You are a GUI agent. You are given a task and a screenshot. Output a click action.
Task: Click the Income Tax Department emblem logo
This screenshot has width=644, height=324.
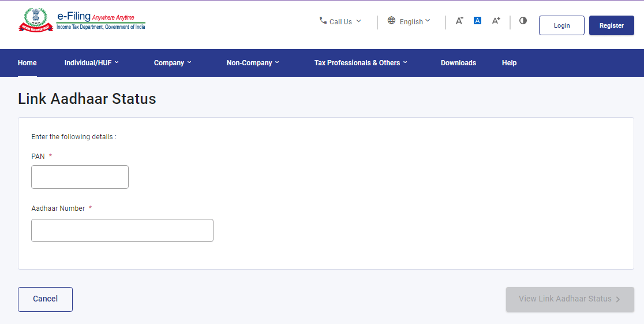(35, 20)
